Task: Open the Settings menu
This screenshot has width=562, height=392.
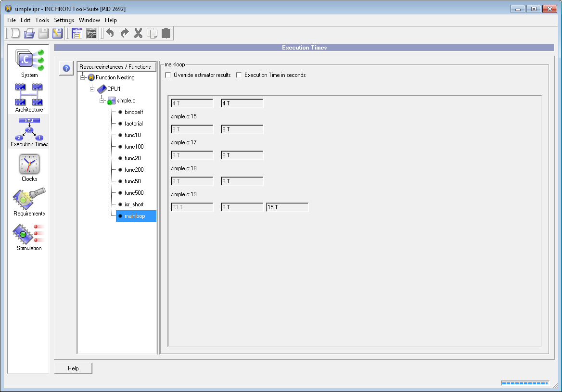Action: (x=64, y=20)
